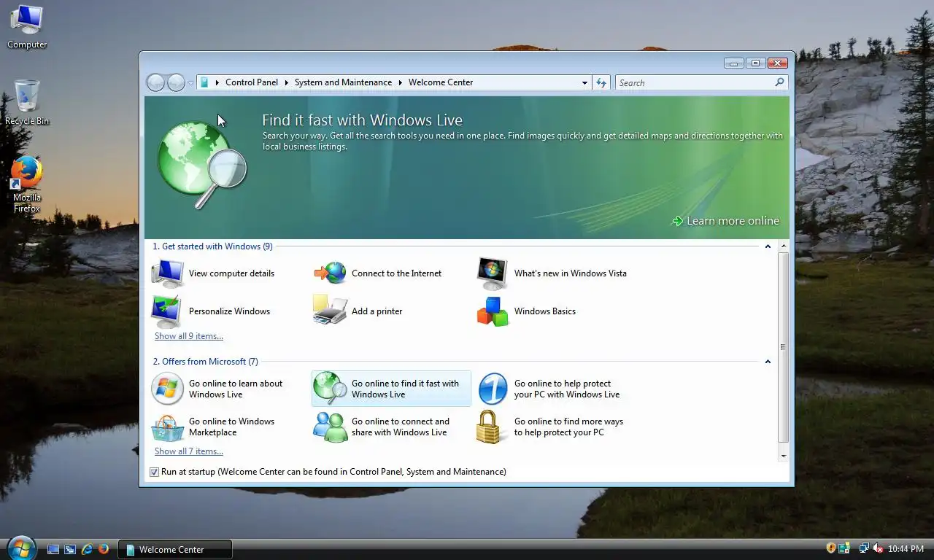Click the address bar folder icon

point(204,82)
